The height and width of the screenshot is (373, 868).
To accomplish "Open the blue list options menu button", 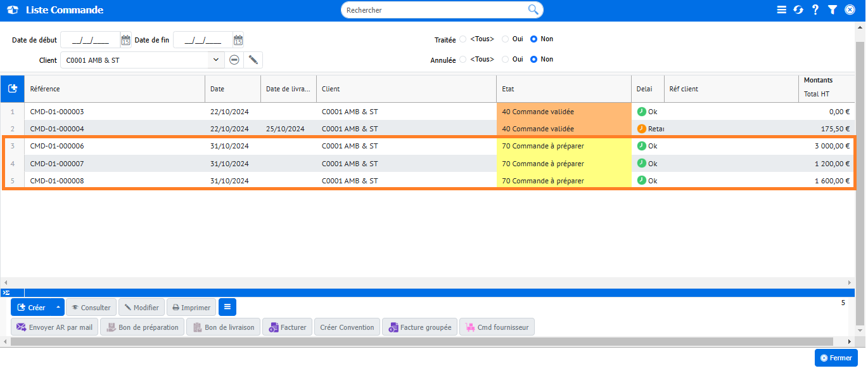I will click(x=227, y=308).
